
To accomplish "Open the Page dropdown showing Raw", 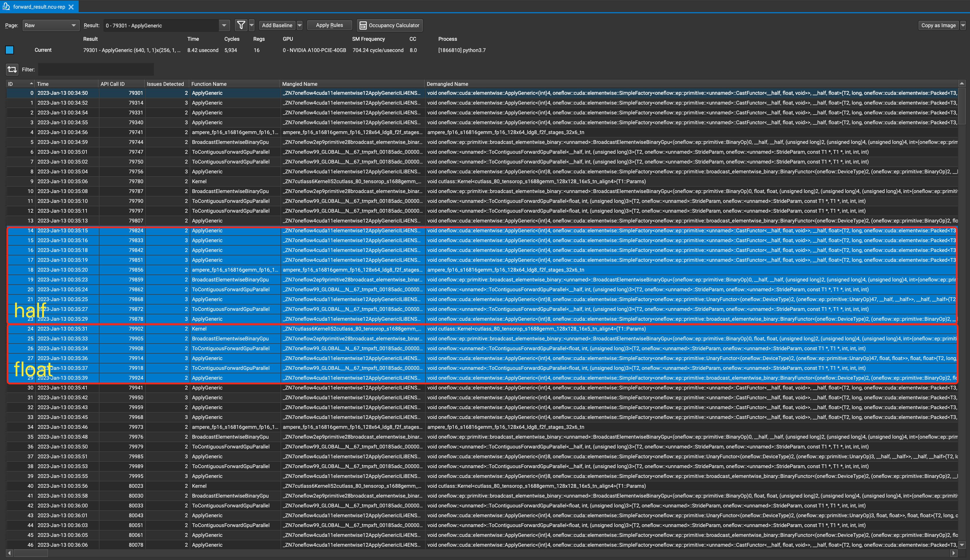I will point(51,25).
